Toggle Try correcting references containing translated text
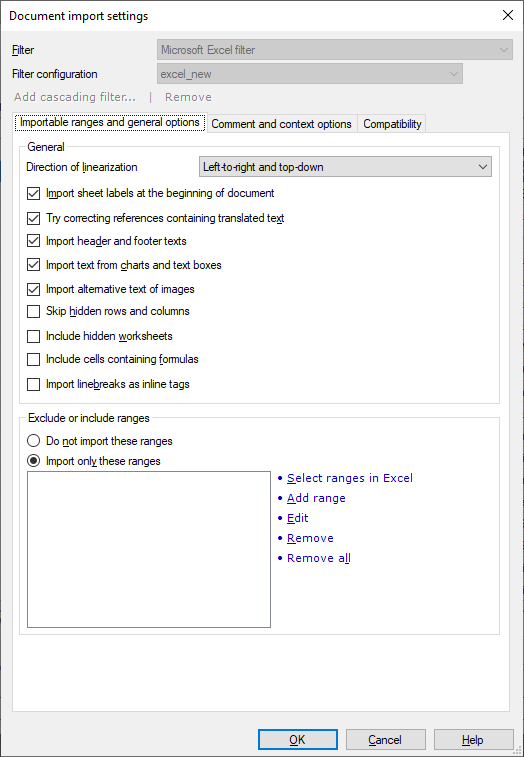 [33, 218]
